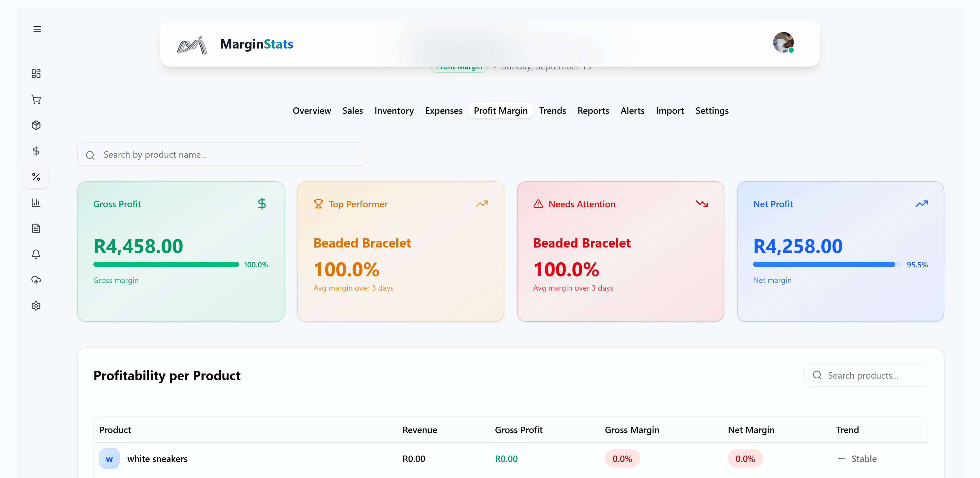Screen dimensions: 980x478
Task: Click the upward trend arrow on Top Performer card
Action: [482, 204]
